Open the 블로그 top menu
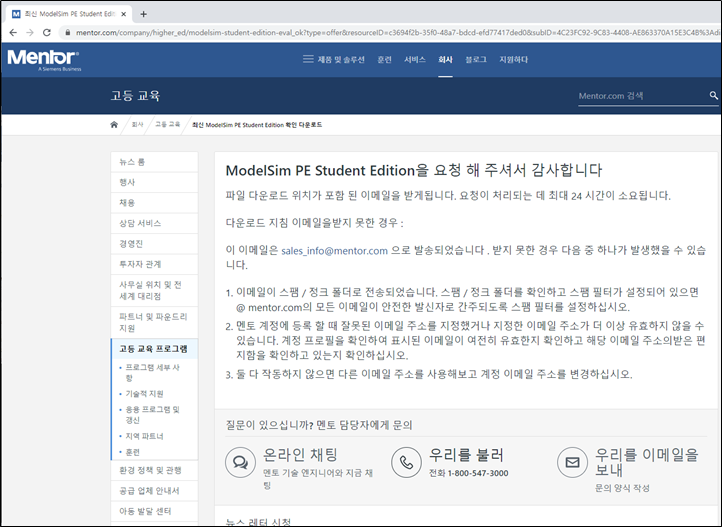 [476, 59]
